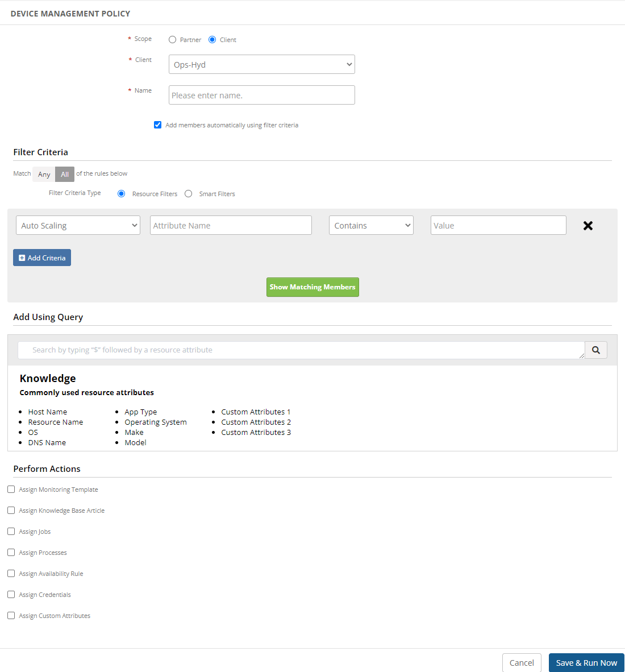Remove the filter criteria row using X icon
The height and width of the screenshot is (672, 625).
pyautogui.click(x=587, y=225)
